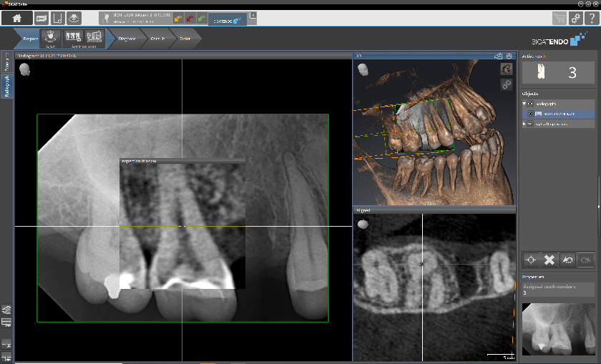Collapse the Radiographs tree group
The width and height of the screenshot is (601, 364).
click(x=524, y=104)
